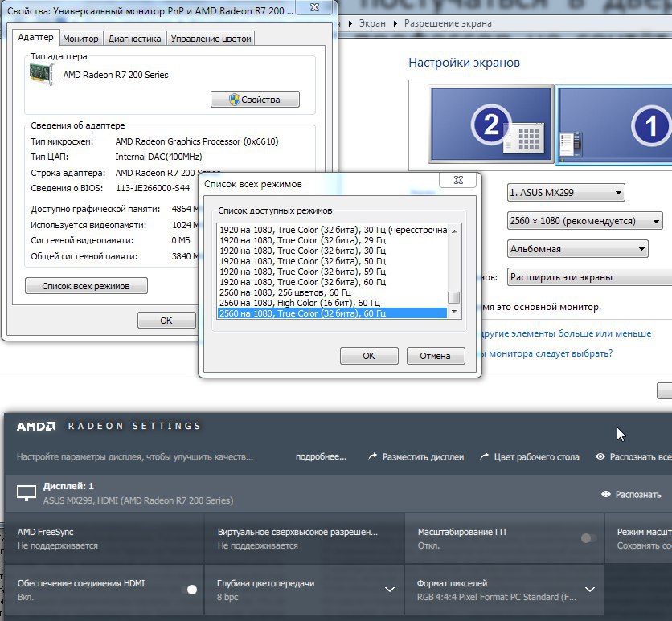Click the mode list scrollbar thumb
This screenshot has width=672, height=621.
454,297
